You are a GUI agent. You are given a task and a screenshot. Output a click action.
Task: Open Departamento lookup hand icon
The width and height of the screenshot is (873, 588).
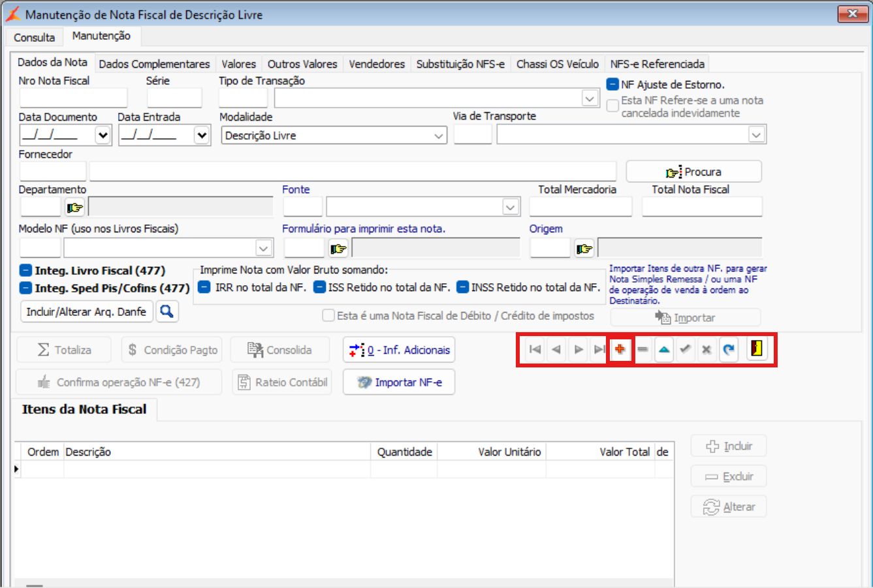click(74, 208)
